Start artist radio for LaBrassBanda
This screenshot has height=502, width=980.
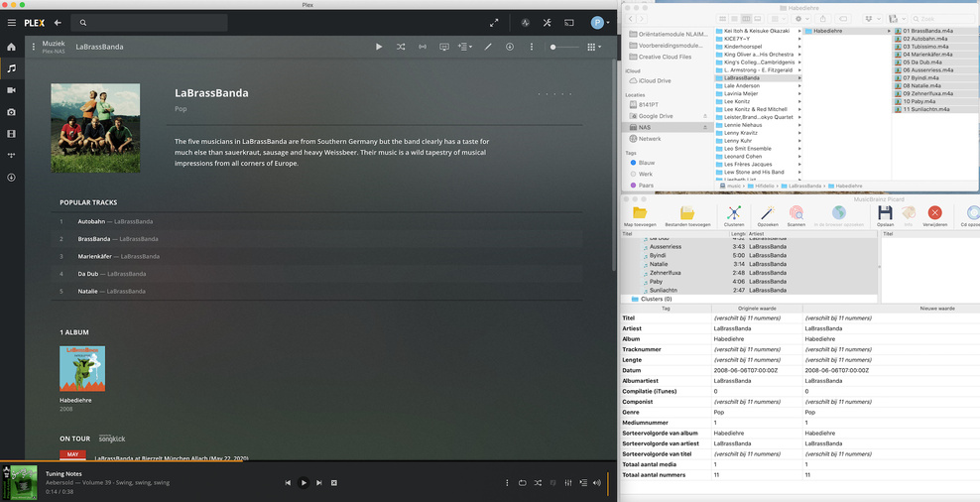pos(423,47)
